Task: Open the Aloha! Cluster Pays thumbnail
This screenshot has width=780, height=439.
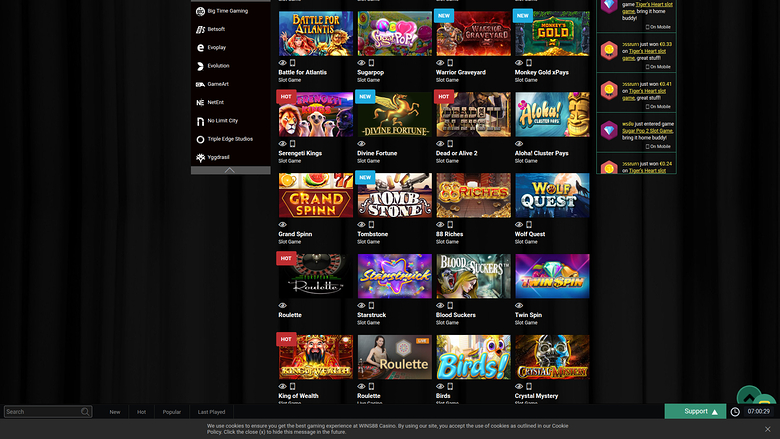Action: pyautogui.click(x=552, y=114)
